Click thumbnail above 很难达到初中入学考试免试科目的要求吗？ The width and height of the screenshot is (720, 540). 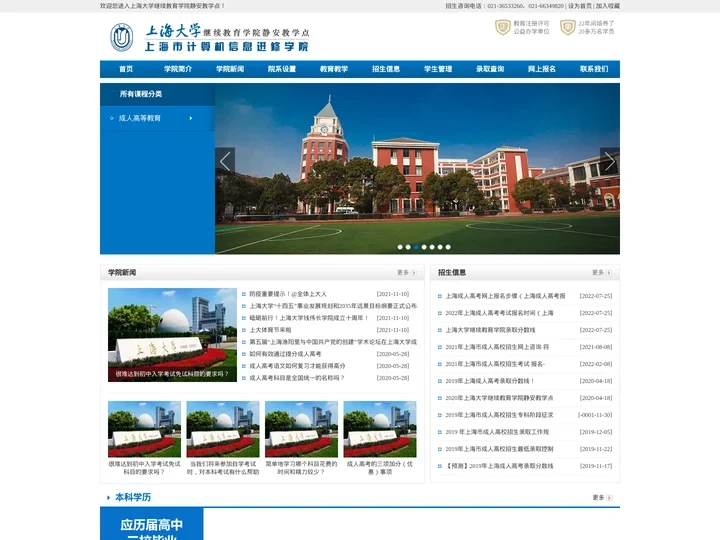tap(144, 429)
